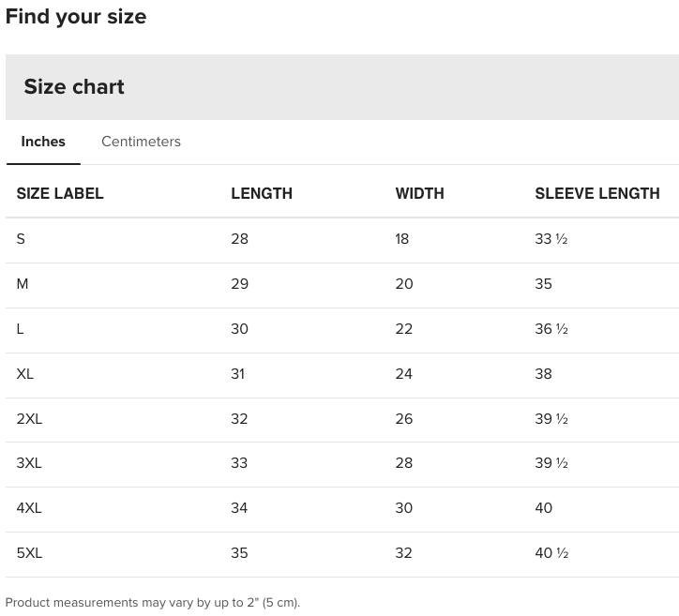The height and width of the screenshot is (616, 679).
Task: Click the WIDTH column header
Action: (x=419, y=193)
